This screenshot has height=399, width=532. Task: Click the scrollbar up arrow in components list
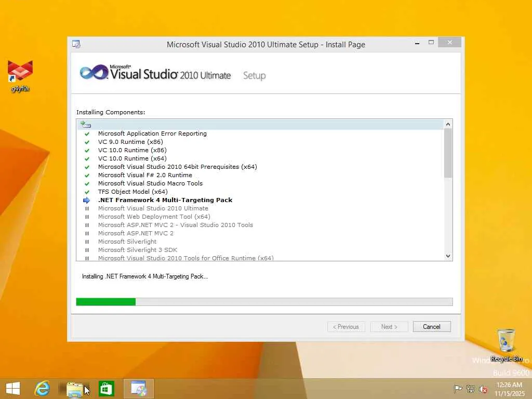pos(448,124)
